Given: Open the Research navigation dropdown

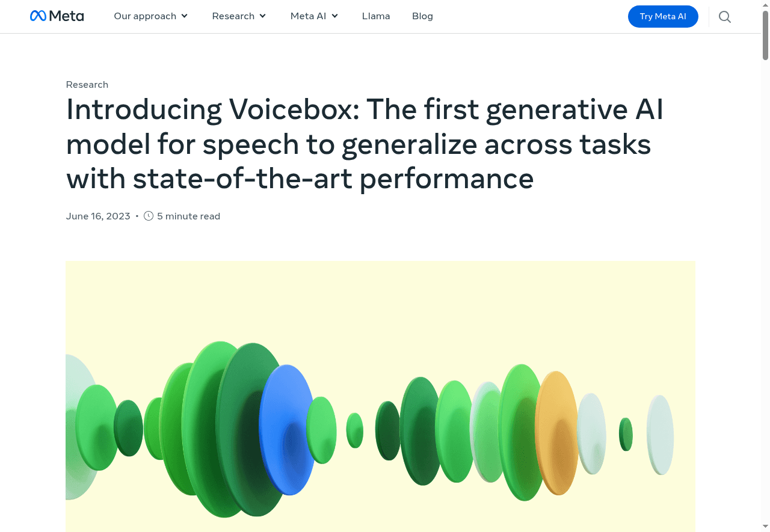Looking at the screenshot, I should click(x=239, y=16).
